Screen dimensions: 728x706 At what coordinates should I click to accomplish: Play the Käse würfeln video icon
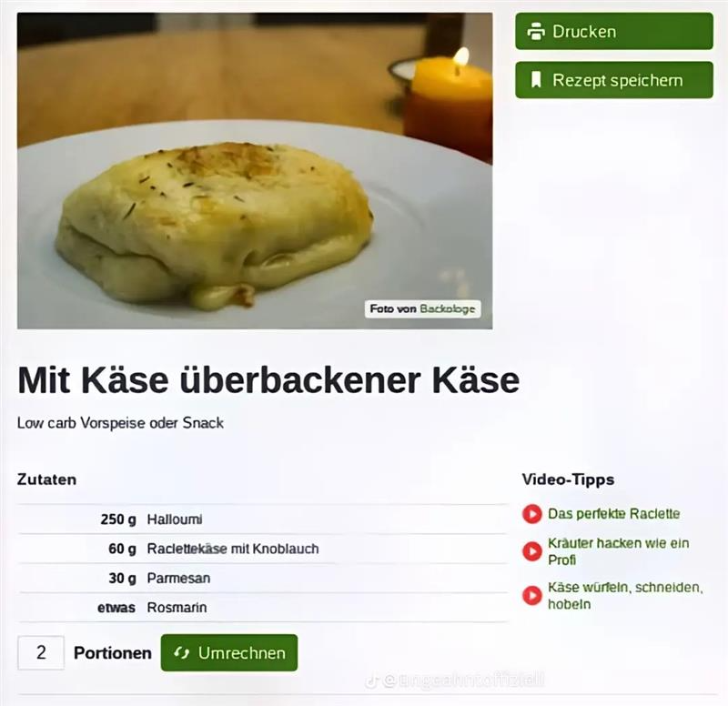tap(532, 596)
